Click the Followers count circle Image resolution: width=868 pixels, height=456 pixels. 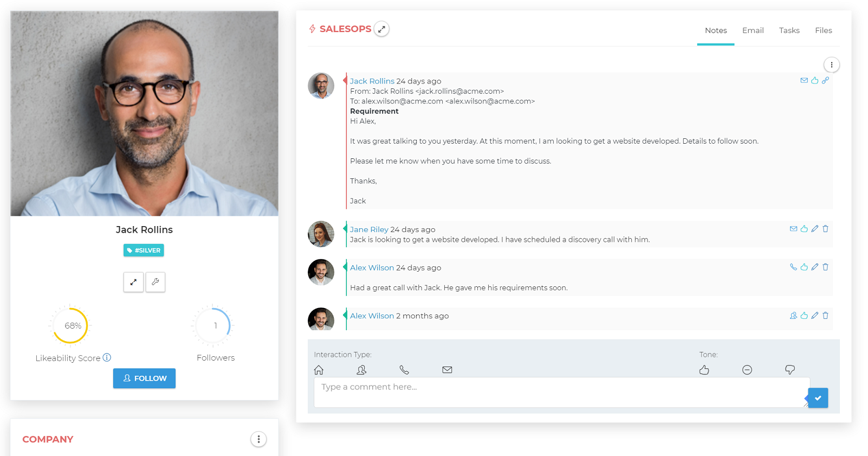pyautogui.click(x=213, y=325)
